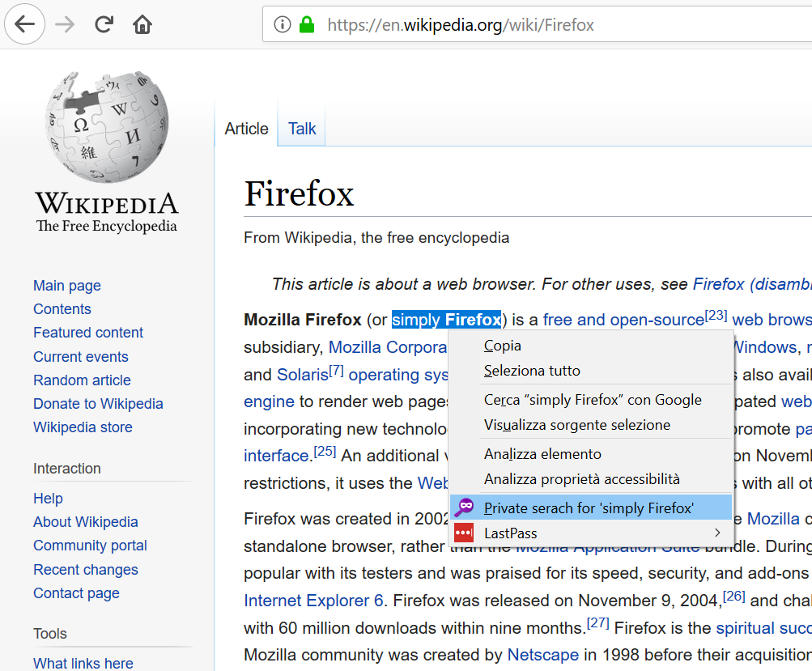Image resolution: width=812 pixels, height=671 pixels.
Task: Click the Wikipedia wordmark title
Action: (x=107, y=203)
